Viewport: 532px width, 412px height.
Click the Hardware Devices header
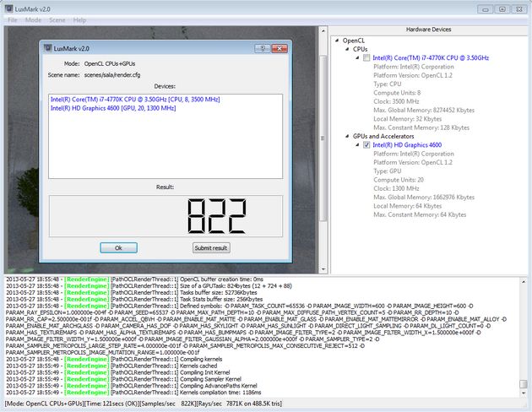tap(428, 30)
